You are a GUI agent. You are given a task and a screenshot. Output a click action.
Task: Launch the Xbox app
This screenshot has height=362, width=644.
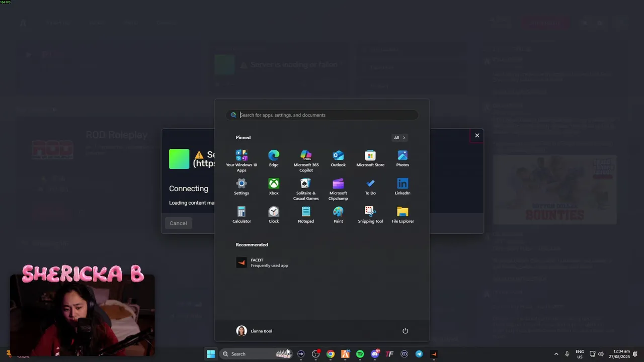pyautogui.click(x=274, y=187)
